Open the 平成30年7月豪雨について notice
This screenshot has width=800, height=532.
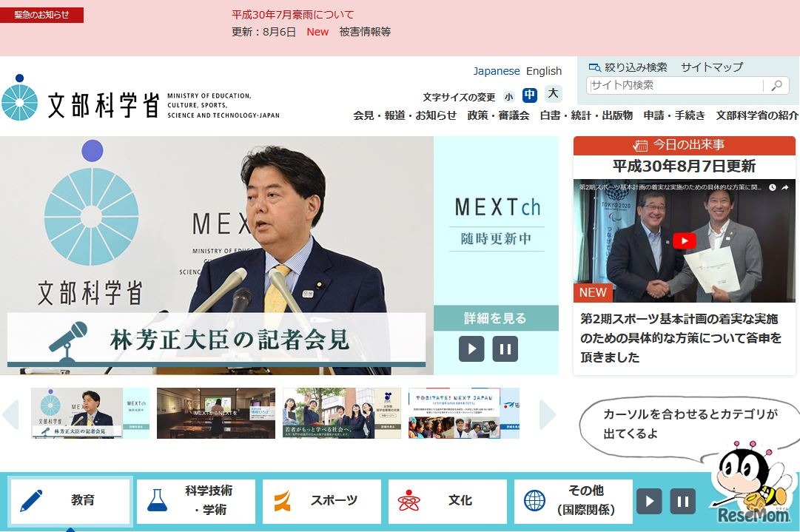click(293, 15)
